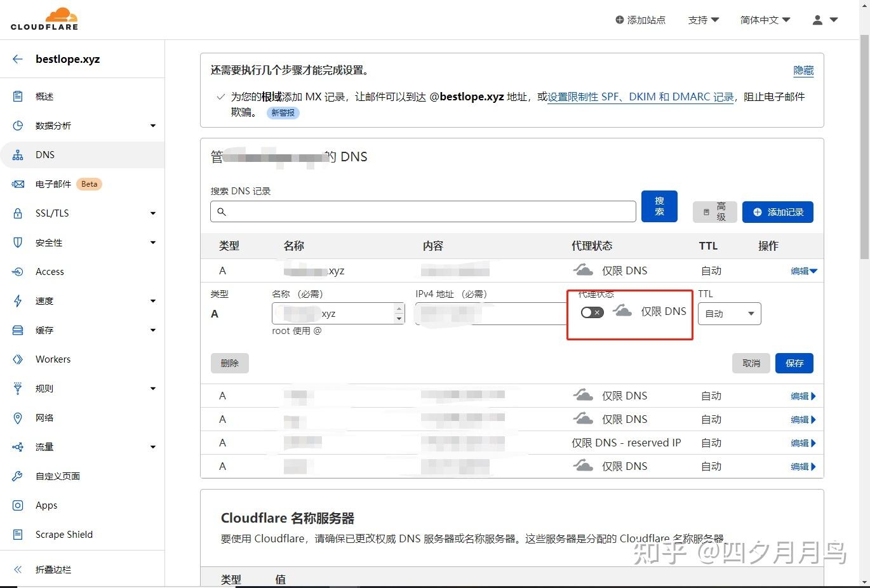870x588 pixels.
Task: Open the Apps icon in the sidebar
Action: [x=18, y=505]
